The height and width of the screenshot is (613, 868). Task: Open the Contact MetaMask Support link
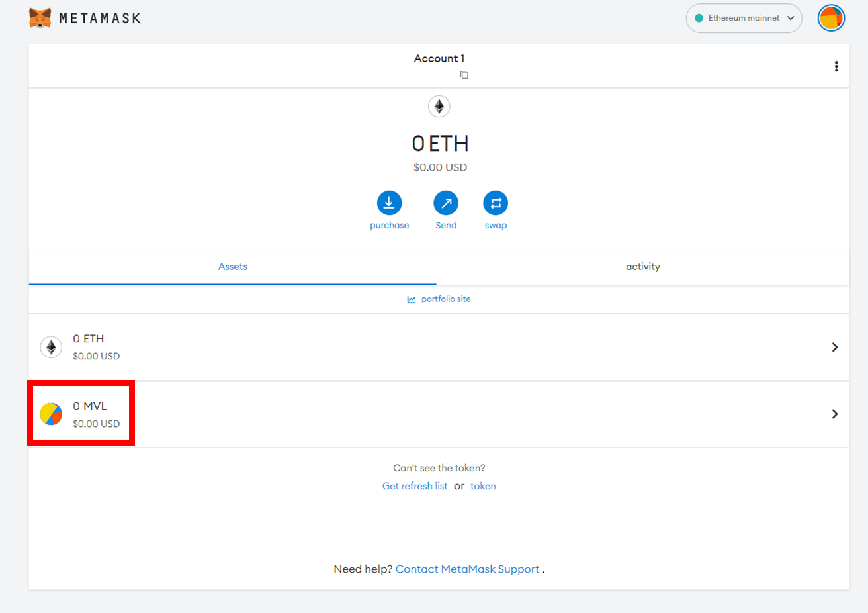coord(467,569)
